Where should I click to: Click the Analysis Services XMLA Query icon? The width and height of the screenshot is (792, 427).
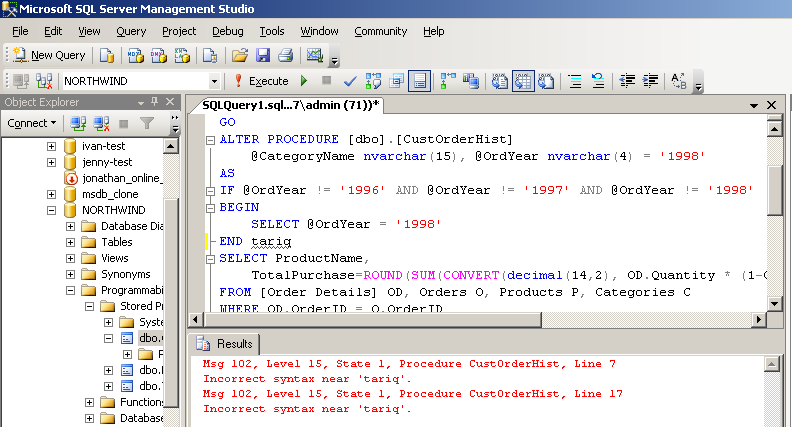click(182, 55)
